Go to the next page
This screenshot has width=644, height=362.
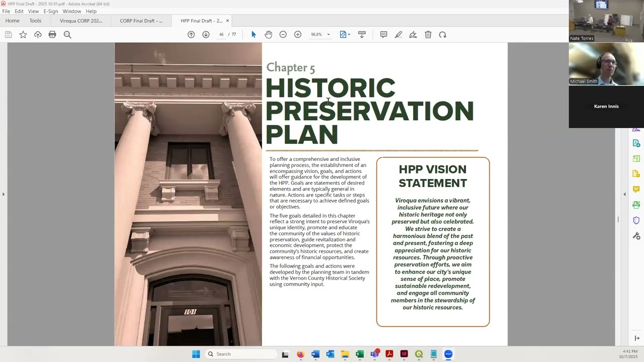pyautogui.click(x=206, y=35)
